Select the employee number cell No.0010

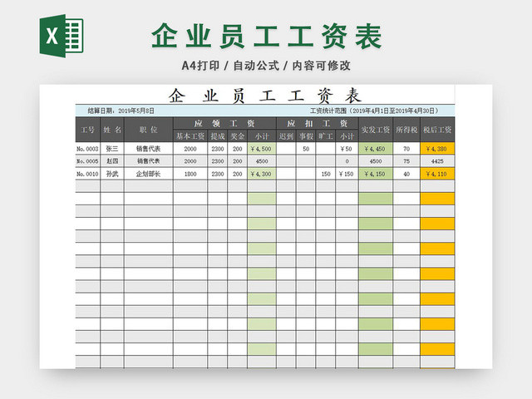tap(88, 174)
